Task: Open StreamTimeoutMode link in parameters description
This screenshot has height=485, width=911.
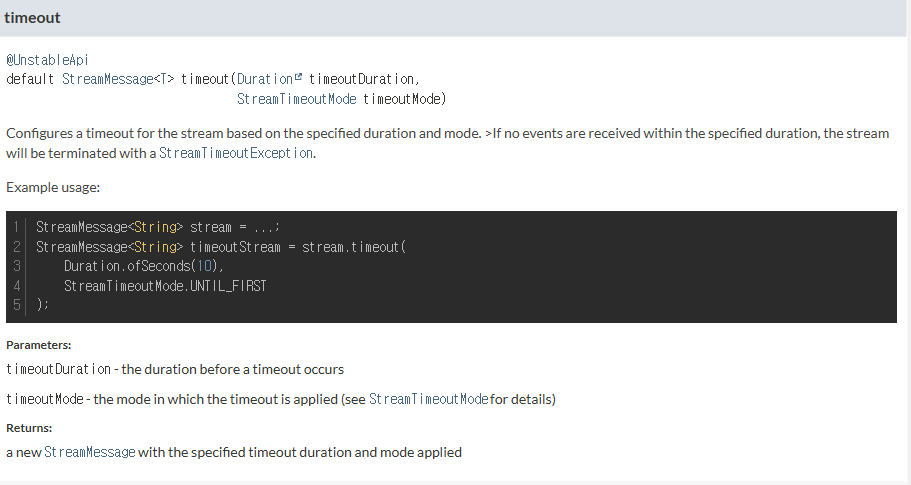Action: (428, 399)
